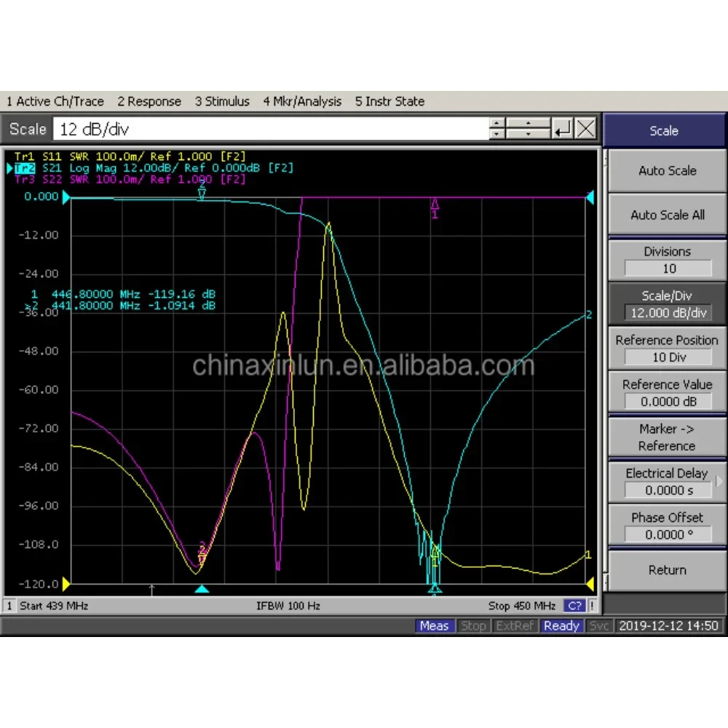
Task: Click cyan marker 2 triangle on bottom axis
Action: 202,589
